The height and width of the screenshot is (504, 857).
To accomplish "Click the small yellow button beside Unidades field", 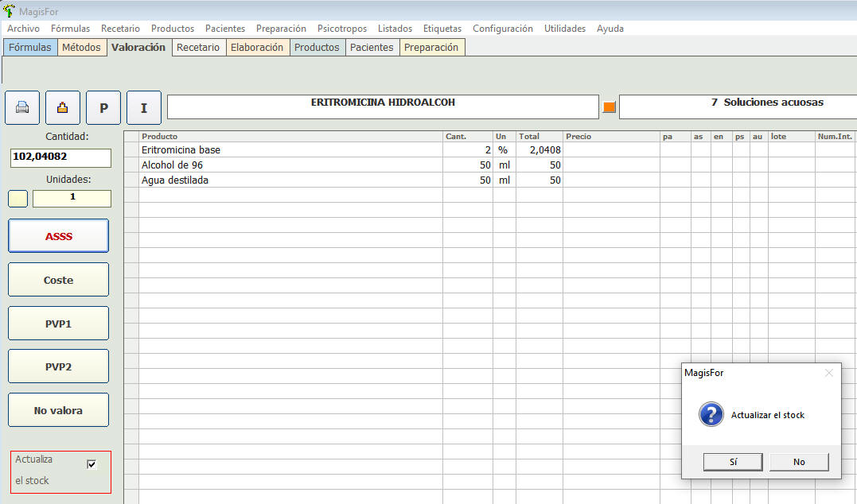I will point(18,199).
